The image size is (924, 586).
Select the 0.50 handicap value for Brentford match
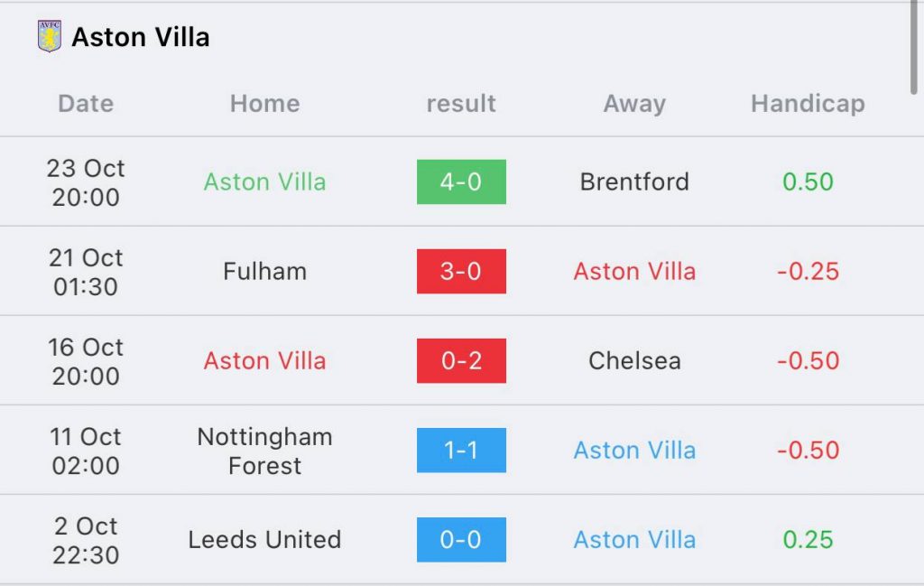[808, 181]
